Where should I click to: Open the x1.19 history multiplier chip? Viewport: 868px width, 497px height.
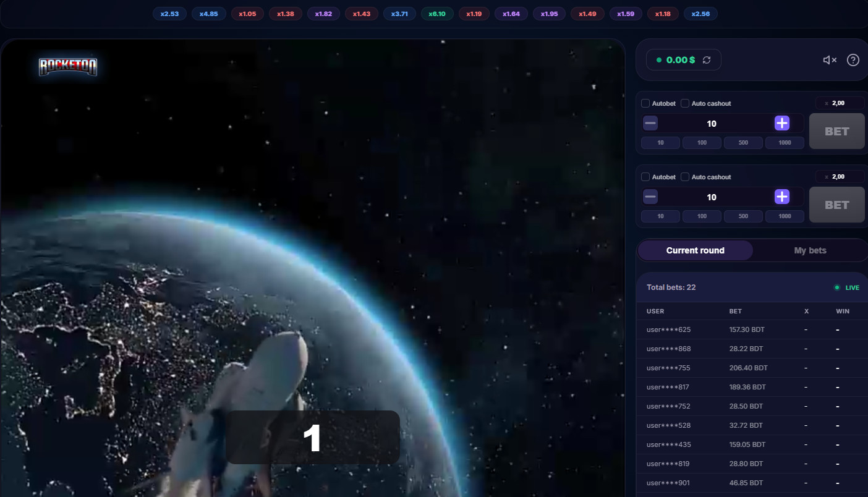(x=474, y=14)
